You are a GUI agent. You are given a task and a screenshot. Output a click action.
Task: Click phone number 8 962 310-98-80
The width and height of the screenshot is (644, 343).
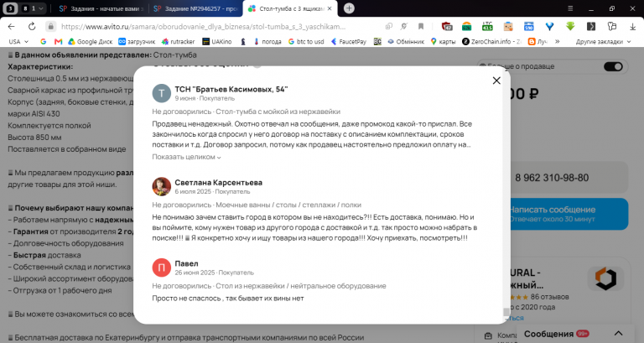click(x=552, y=178)
